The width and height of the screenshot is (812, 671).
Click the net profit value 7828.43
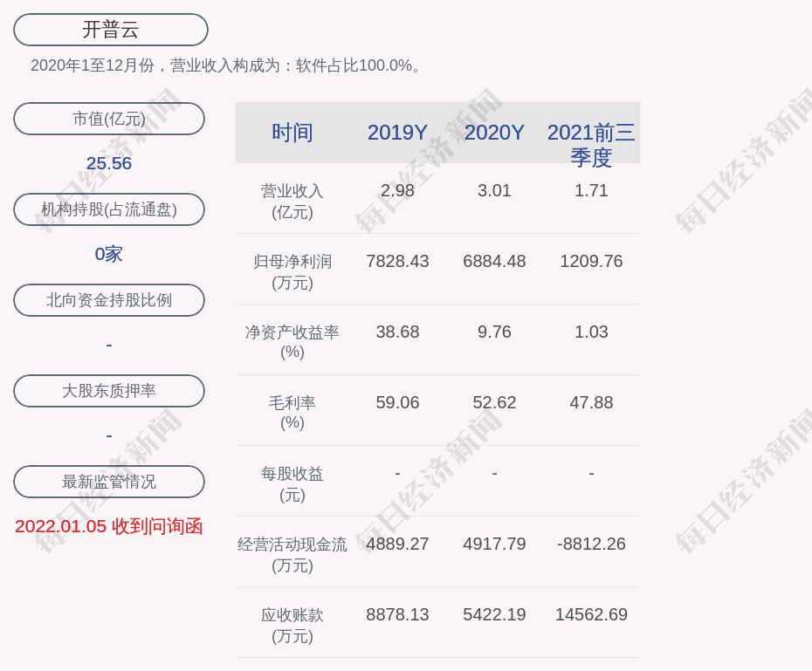click(x=398, y=261)
